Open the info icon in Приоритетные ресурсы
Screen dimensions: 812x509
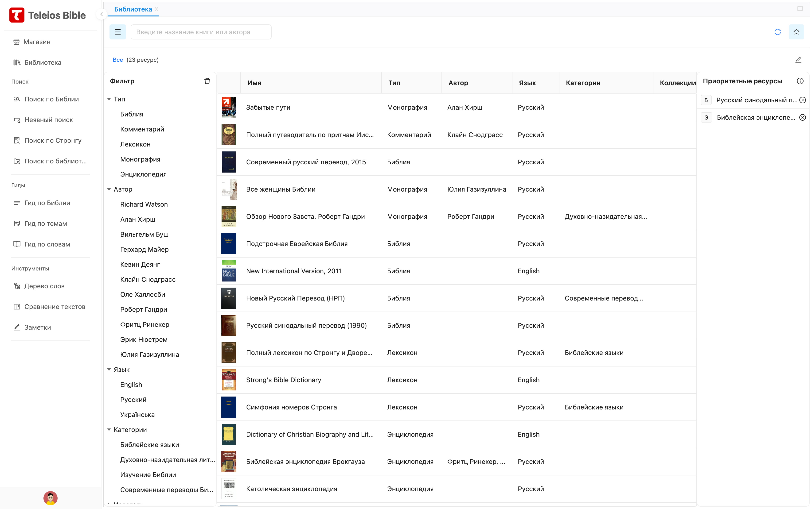[x=800, y=81]
